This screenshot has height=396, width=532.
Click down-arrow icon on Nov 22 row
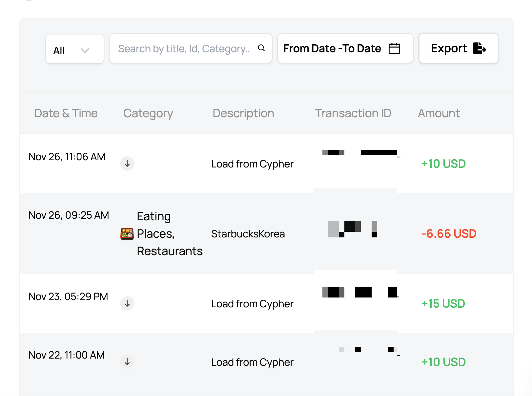(127, 362)
